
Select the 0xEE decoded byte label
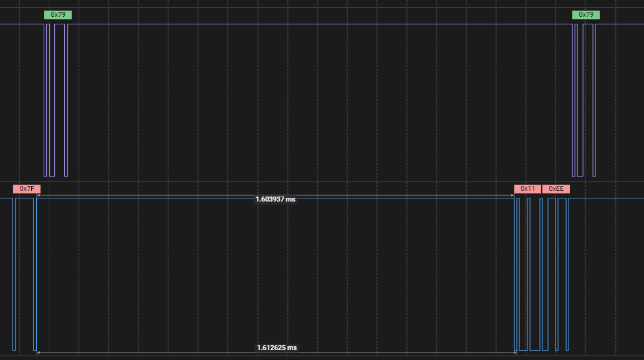(556, 188)
